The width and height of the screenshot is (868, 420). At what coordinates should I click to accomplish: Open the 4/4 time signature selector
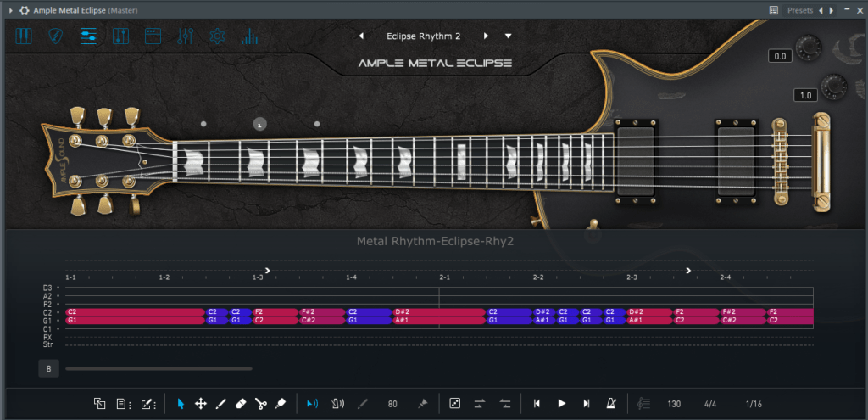(710, 404)
